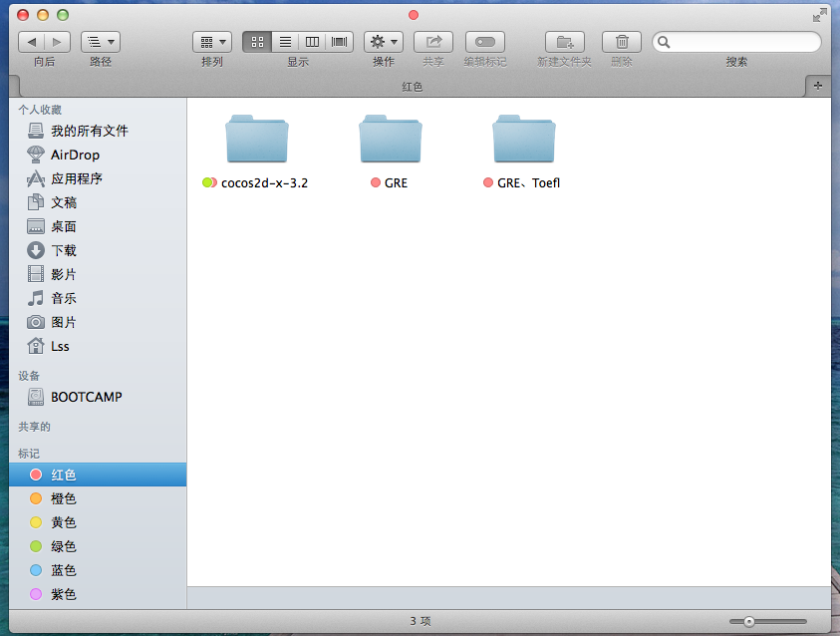Switch to list view

pyautogui.click(x=285, y=42)
